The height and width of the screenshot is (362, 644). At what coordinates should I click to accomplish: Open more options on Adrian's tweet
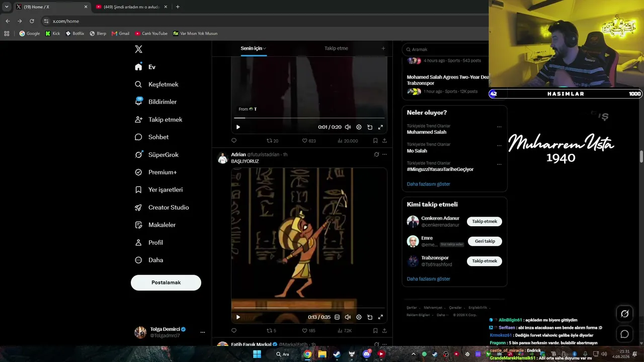(x=384, y=154)
